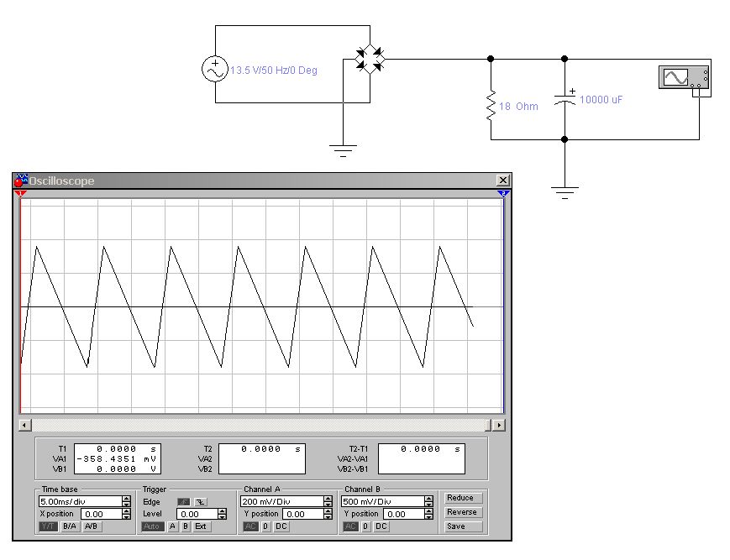This screenshot has height=560, width=730.
Task: Click Channel A Y position field
Action: pyautogui.click(x=302, y=514)
